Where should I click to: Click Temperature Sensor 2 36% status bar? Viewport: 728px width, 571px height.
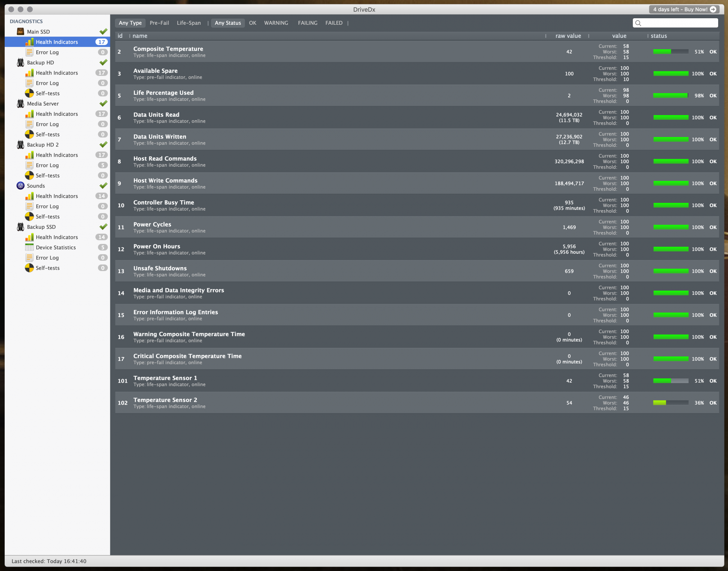[671, 403]
